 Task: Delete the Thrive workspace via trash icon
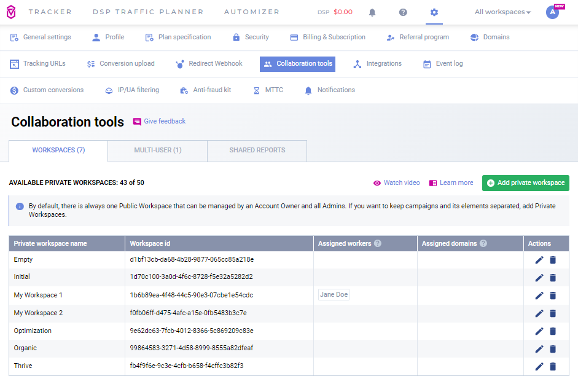coord(553,367)
